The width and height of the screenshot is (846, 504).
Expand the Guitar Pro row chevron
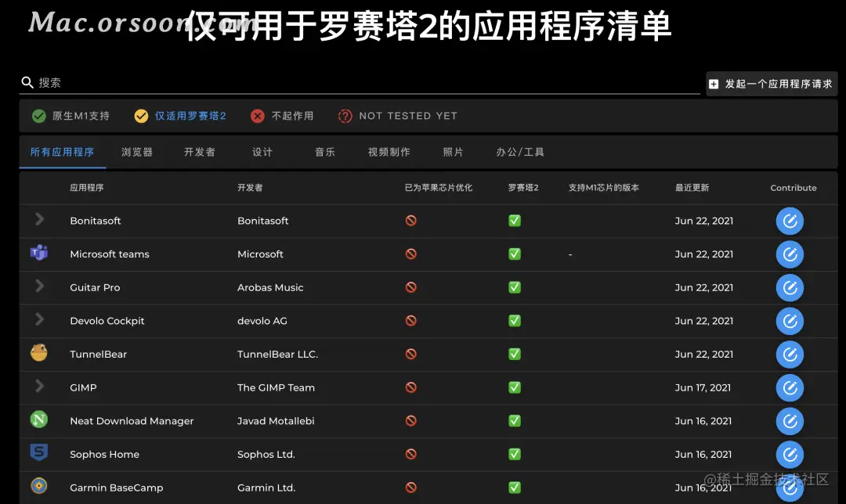[39, 286]
